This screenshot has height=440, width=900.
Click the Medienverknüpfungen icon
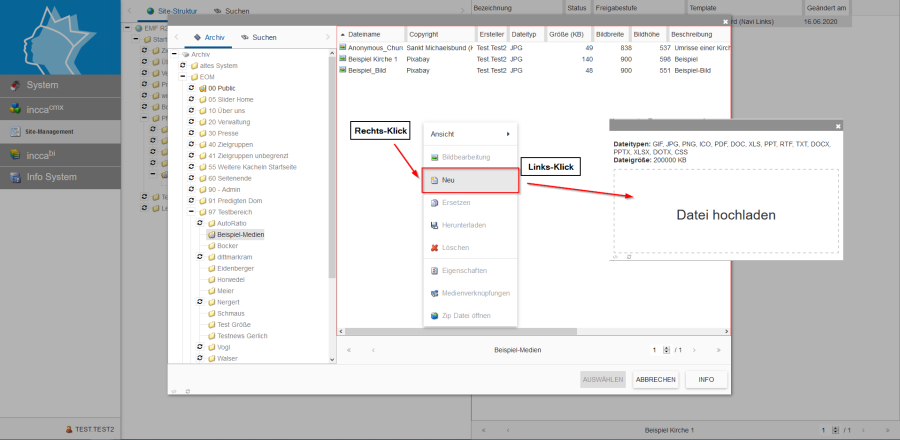(433, 294)
